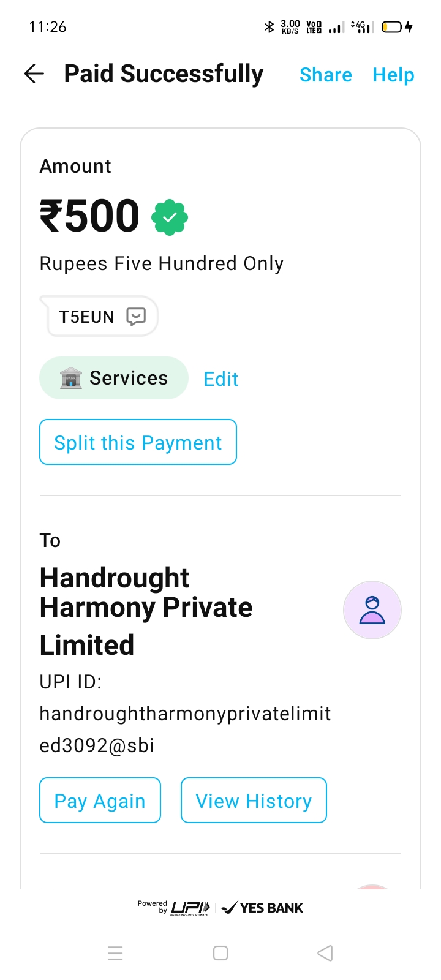Share the payment receipt
This screenshot has height=980, width=441.
point(325,75)
